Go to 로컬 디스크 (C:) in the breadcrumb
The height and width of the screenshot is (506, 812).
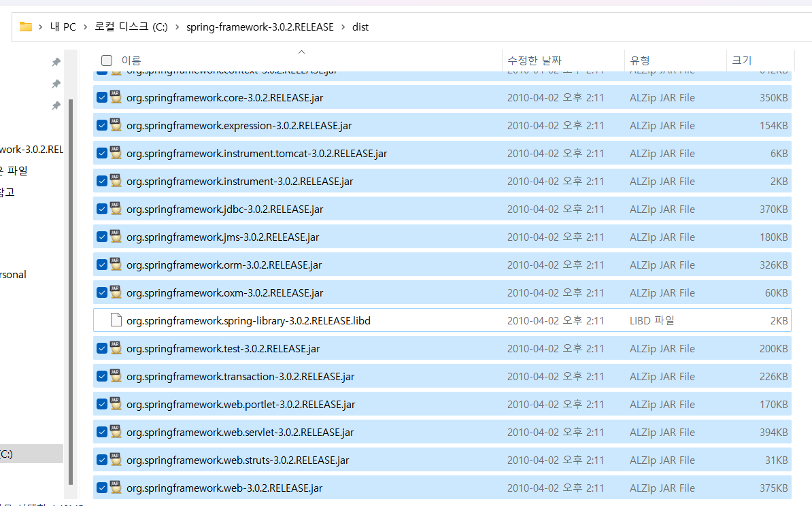tap(131, 27)
